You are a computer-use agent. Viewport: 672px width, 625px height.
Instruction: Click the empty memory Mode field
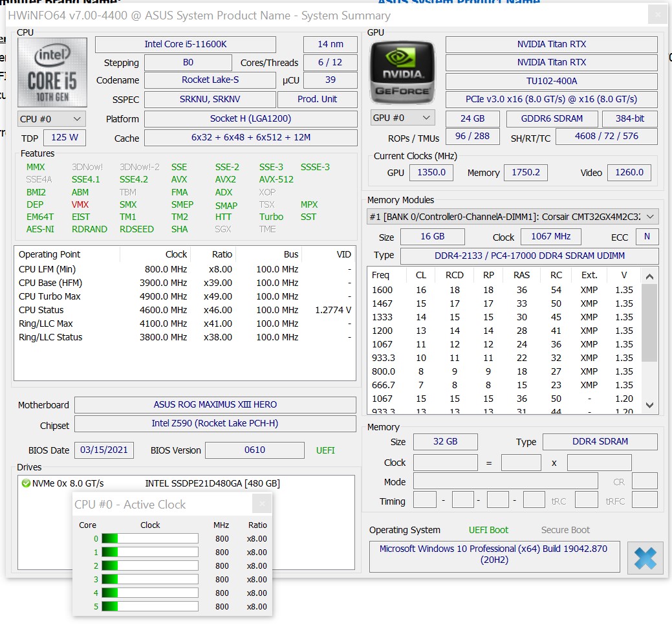(x=506, y=481)
